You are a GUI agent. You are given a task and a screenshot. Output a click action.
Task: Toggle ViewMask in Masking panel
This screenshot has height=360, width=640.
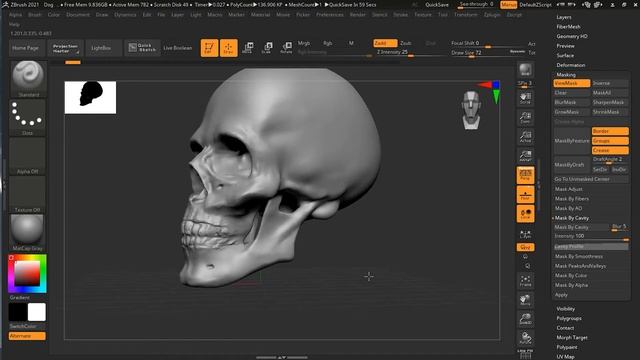tap(571, 83)
